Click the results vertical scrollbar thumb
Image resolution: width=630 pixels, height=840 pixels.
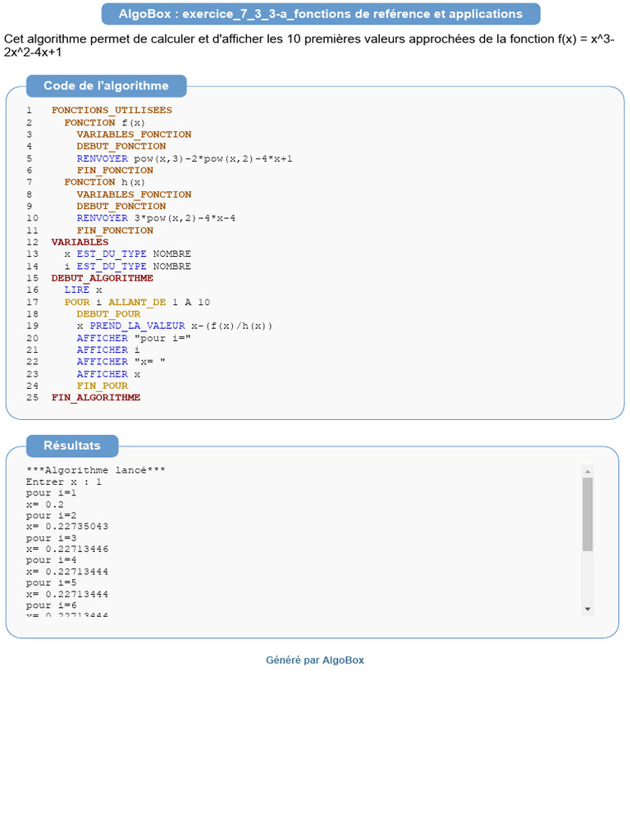tap(587, 514)
